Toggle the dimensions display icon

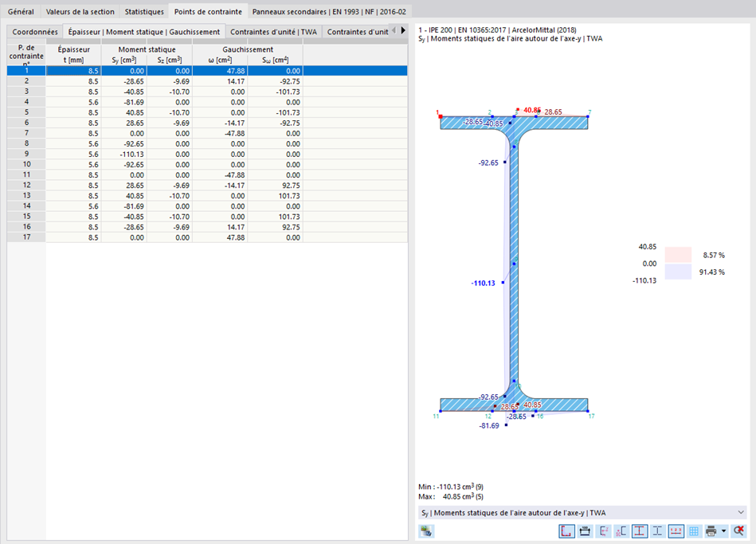(x=585, y=531)
